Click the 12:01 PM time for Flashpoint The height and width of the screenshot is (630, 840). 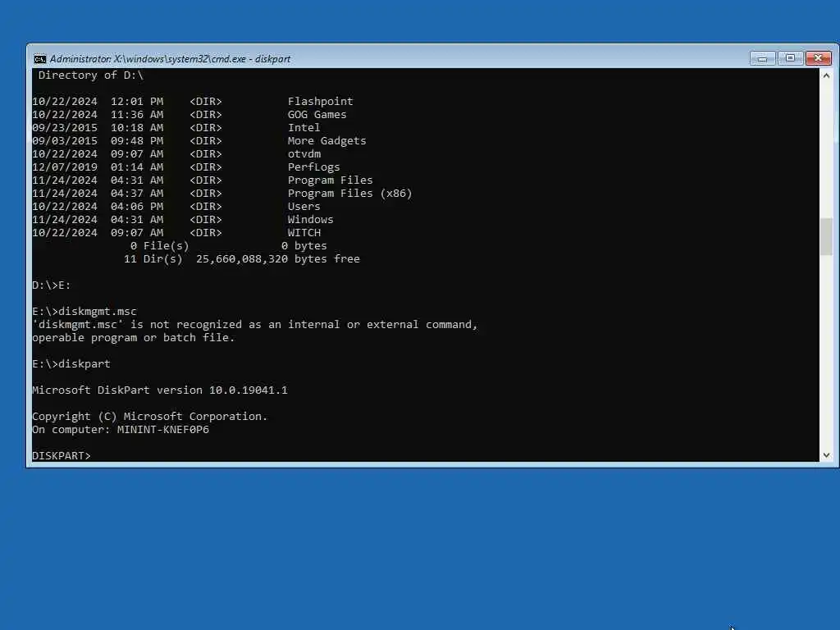coord(137,101)
